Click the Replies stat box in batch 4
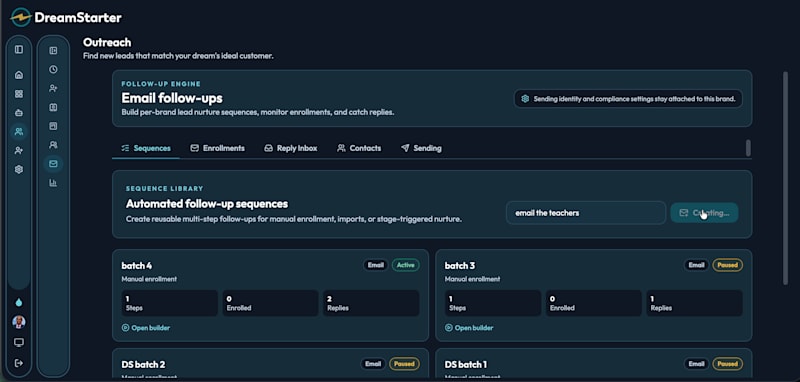This screenshot has height=382, width=800. click(x=371, y=303)
